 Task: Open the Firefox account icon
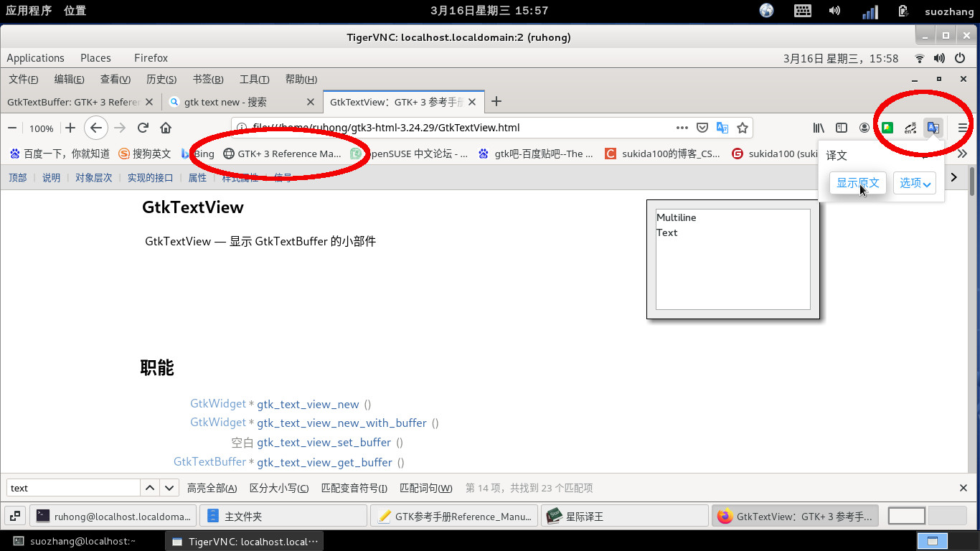tap(864, 127)
